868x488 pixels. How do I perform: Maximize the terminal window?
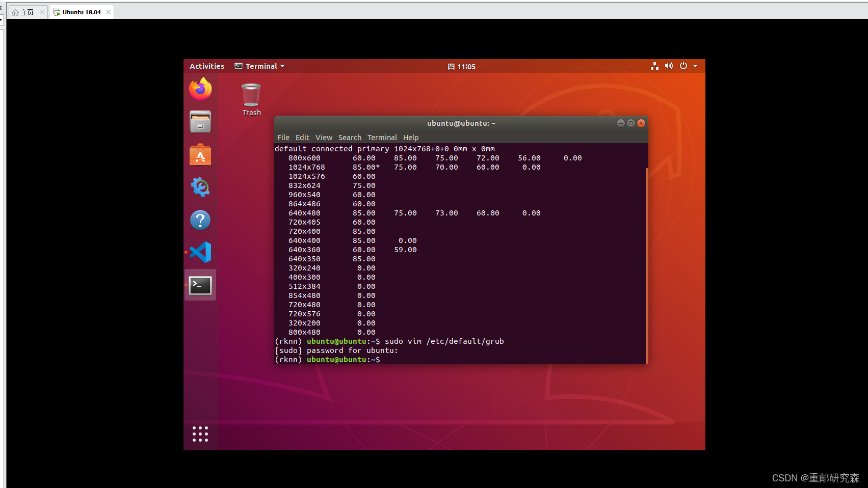[x=631, y=123]
